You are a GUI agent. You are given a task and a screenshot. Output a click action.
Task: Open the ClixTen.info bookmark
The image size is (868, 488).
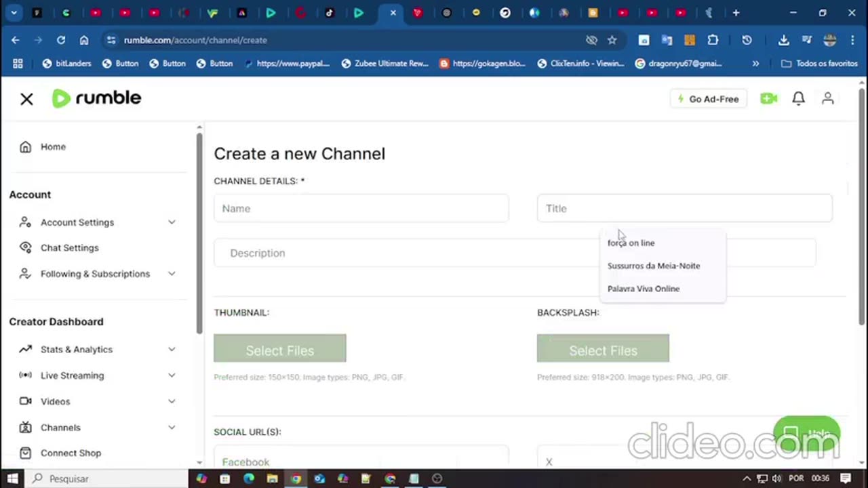click(x=580, y=64)
